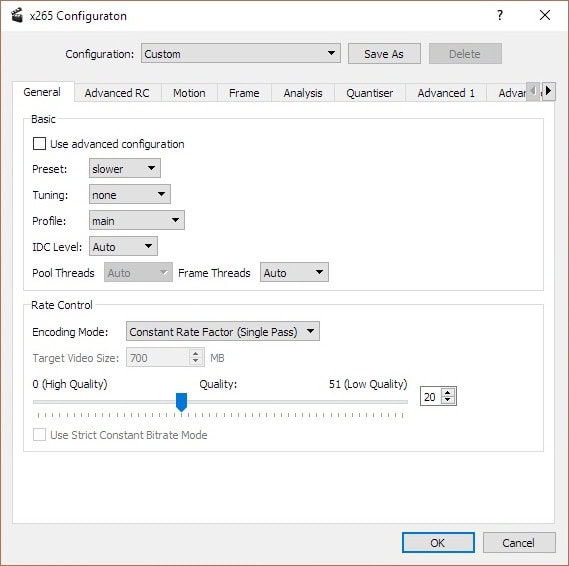Click the Save As button

click(x=384, y=54)
